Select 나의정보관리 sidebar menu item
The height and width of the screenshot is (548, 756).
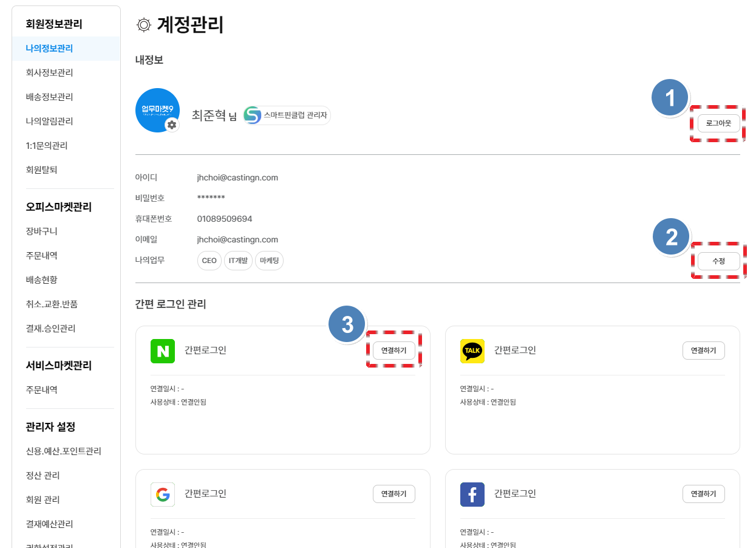pyautogui.click(x=49, y=49)
